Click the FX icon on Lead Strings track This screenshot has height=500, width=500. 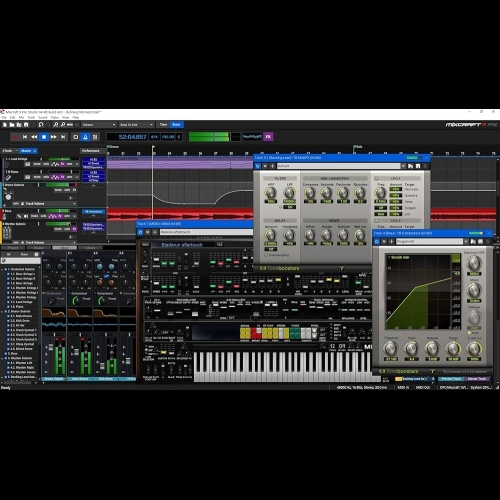pos(62,164)
